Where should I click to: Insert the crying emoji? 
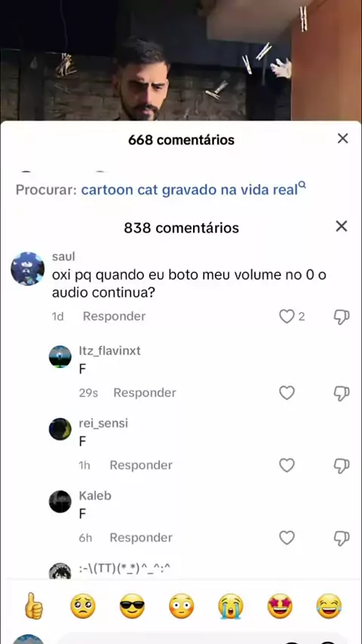(x=231, y=606)
